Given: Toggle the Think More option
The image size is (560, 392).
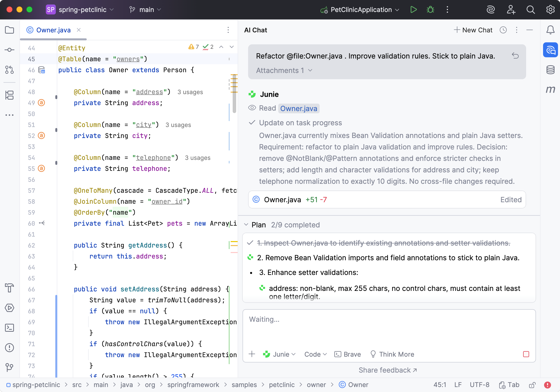Looking at the screenshot, I should point(392,354).
